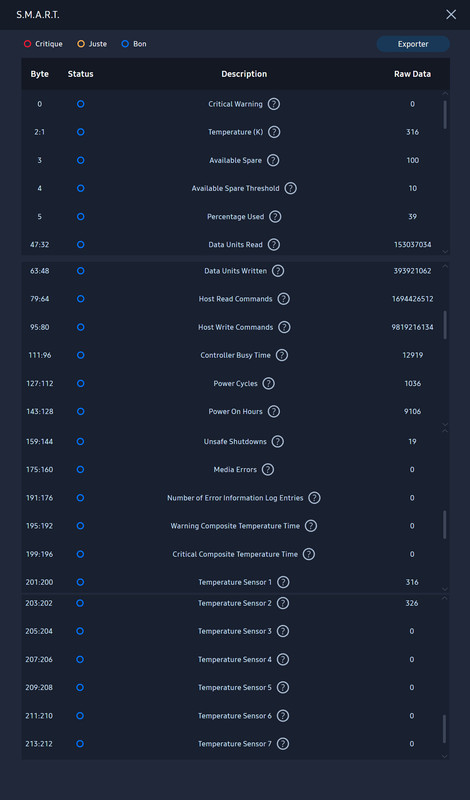
Task: Select the red Critique legend circle
Action: point(28,44)
